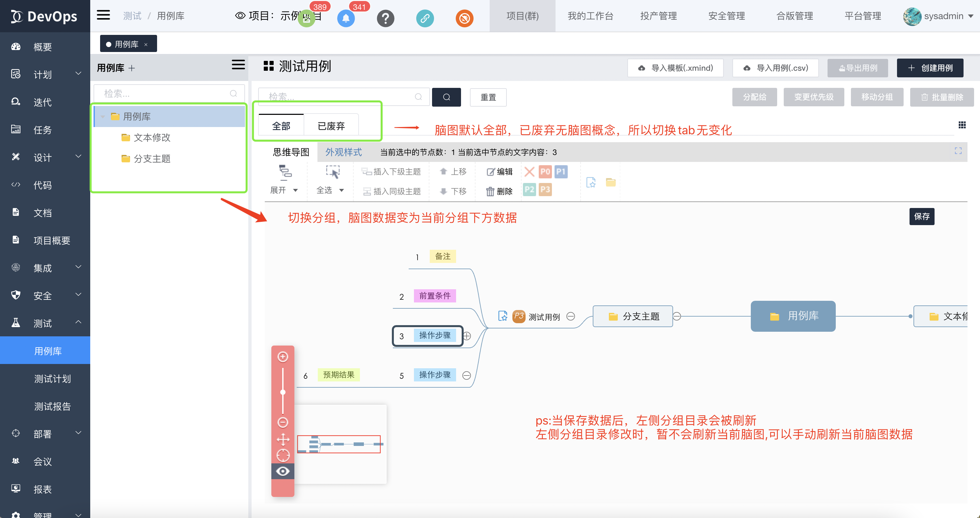Click the 创建用例 button

930,68
